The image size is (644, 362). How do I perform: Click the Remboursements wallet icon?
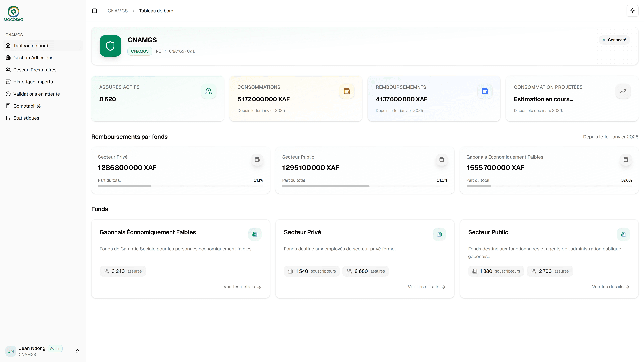485,91
